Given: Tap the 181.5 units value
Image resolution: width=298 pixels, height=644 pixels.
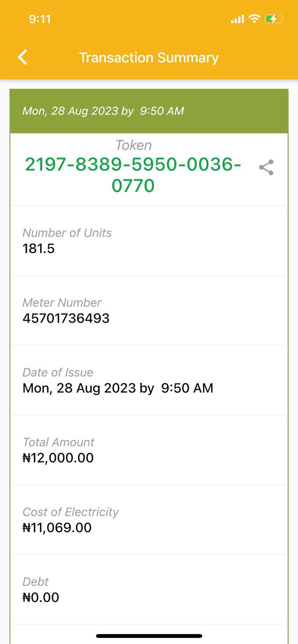Looking at the screenshot, I should (38, 248).
